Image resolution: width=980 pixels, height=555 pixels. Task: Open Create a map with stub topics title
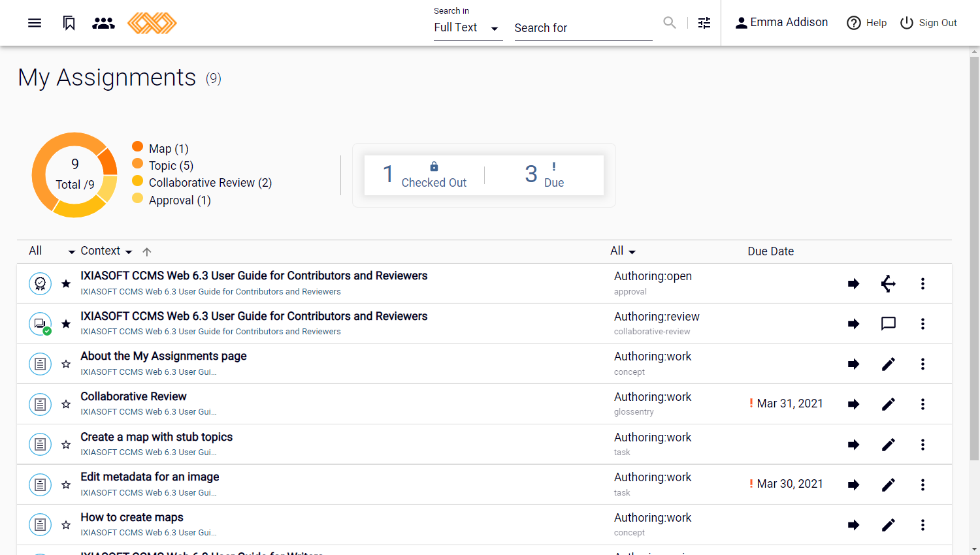coord(156,437)
